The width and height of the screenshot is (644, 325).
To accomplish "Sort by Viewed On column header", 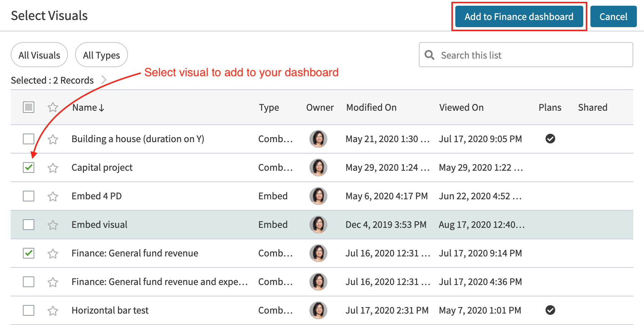I will coord(461,107).
